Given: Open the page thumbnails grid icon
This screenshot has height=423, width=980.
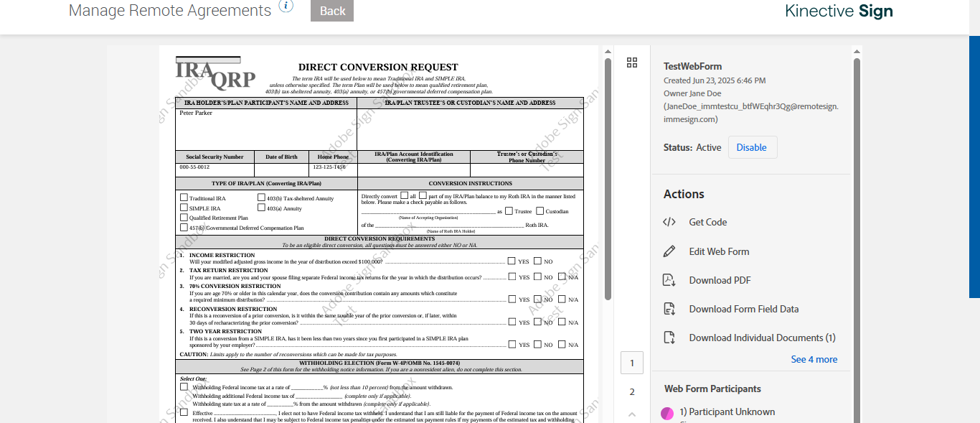Looking at the screenshot, I should coord(632,62).
